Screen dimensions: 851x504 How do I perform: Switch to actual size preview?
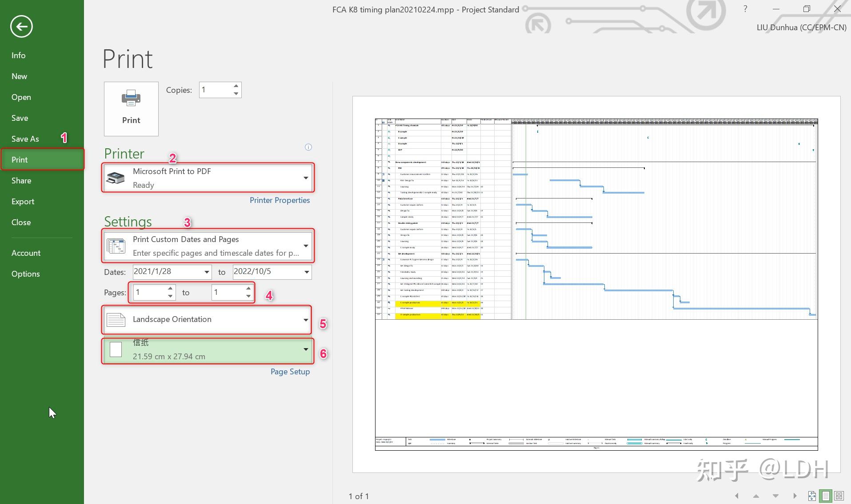pos(812,496)
